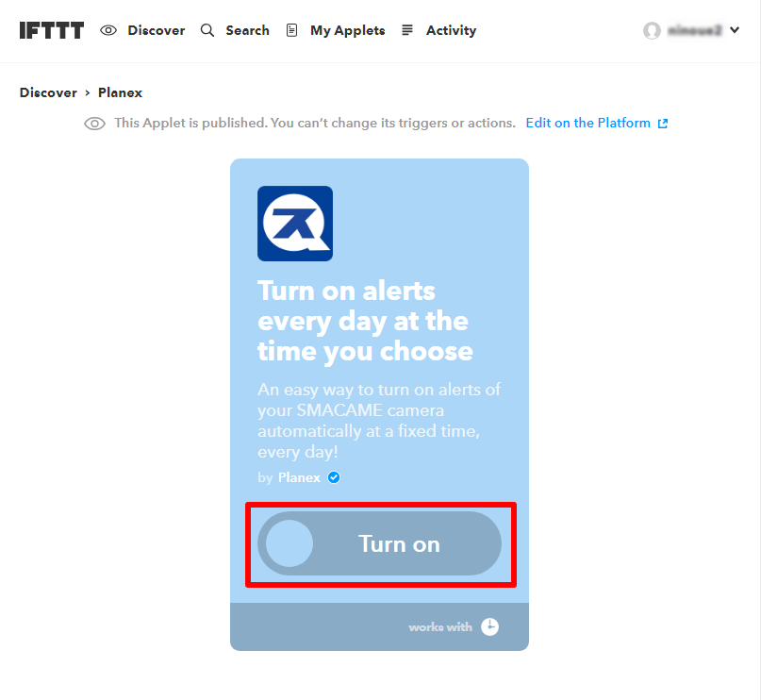The height and width of the screenshot is (700, 761).
Task: Click the round knob of the applet switch
Action: [290, 543]
